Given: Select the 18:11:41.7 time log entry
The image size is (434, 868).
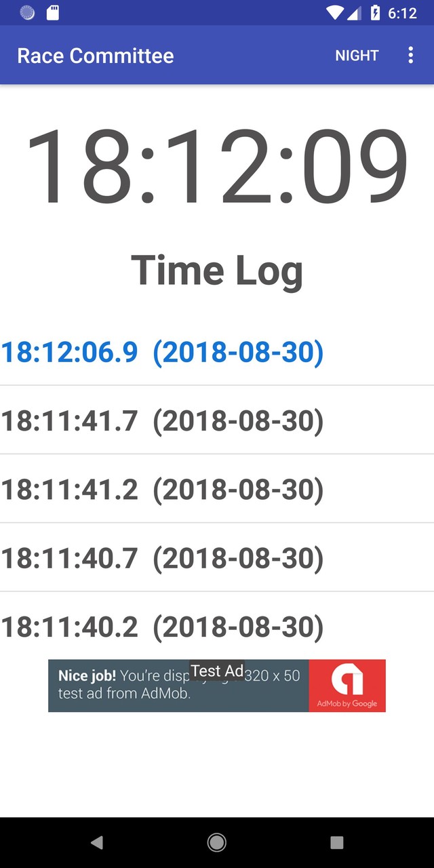Looking at the screenshot, I should [163, 420].
